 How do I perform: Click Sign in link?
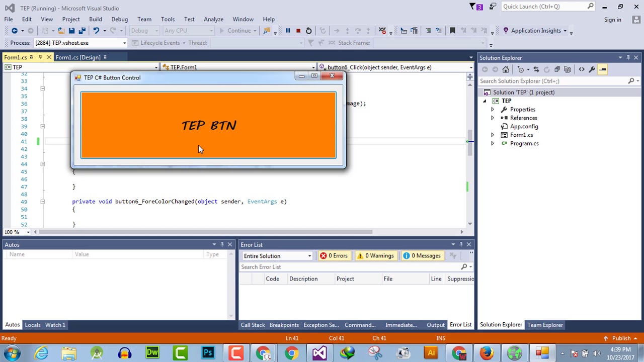612,20
